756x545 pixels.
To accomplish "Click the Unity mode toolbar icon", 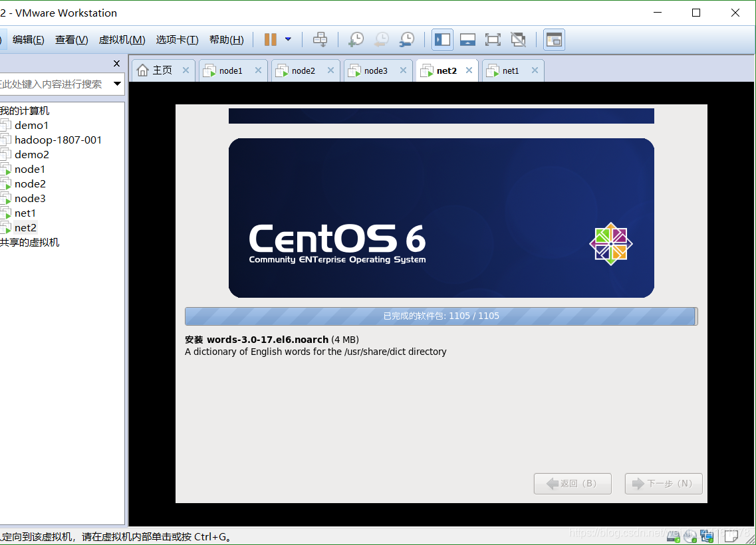I will coord(519,39).
